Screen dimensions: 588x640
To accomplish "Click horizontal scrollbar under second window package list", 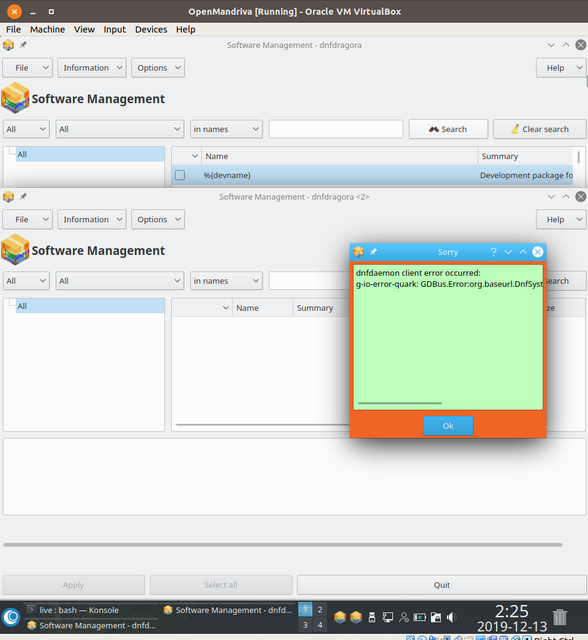I will click(263, 424).
